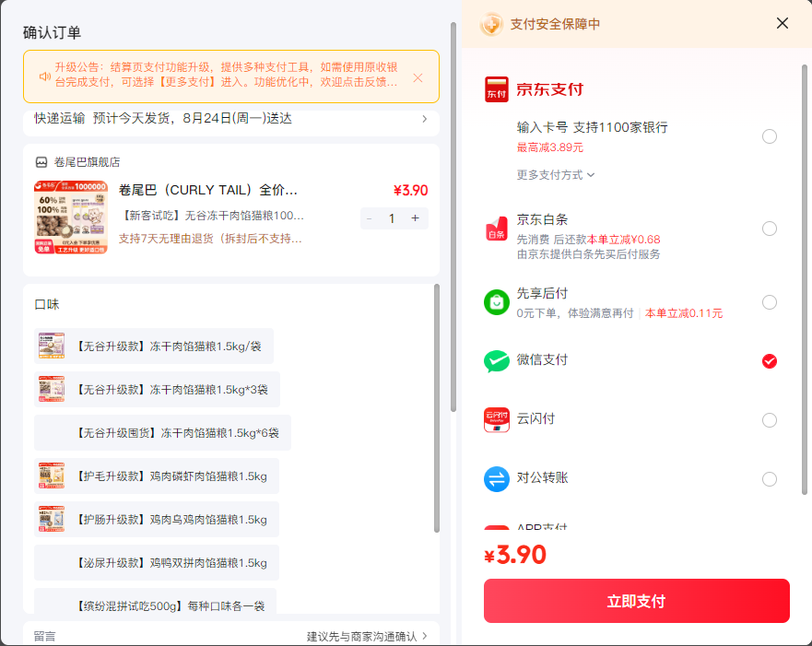Click the green 先享后付 bag icon
The height and width of the screenshot is (646, 812).
496,302
